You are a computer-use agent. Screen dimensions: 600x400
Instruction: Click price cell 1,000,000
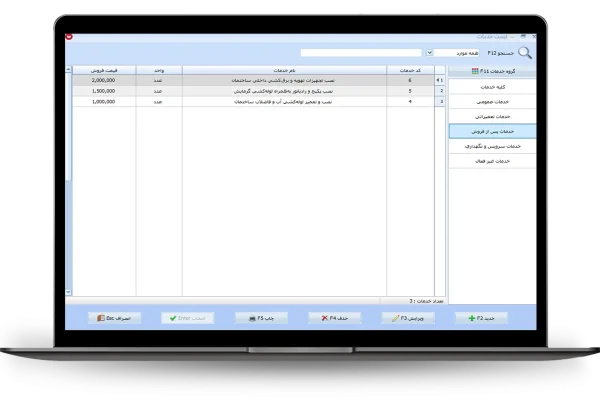click(x=104, y=102)
